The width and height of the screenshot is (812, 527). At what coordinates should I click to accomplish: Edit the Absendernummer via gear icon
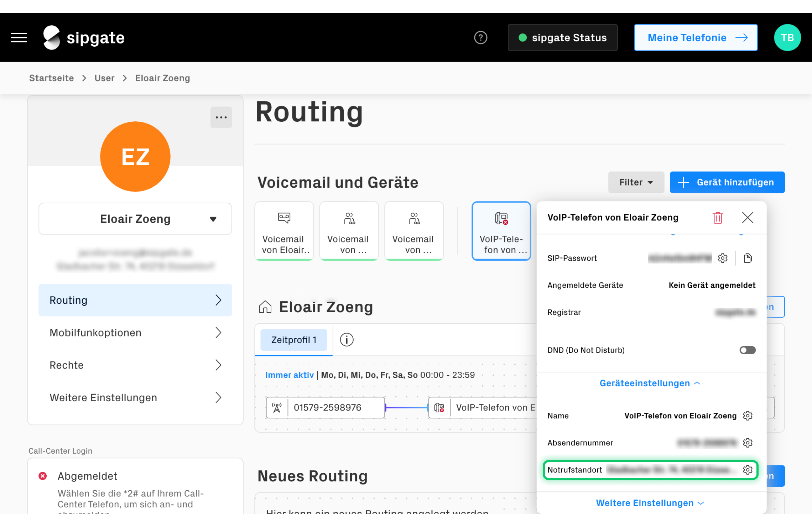pos(748,443)
